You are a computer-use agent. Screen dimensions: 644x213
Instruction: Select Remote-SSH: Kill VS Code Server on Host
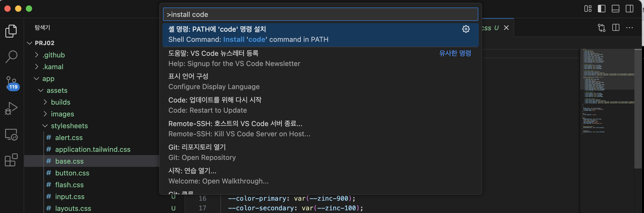click(320, 129)
